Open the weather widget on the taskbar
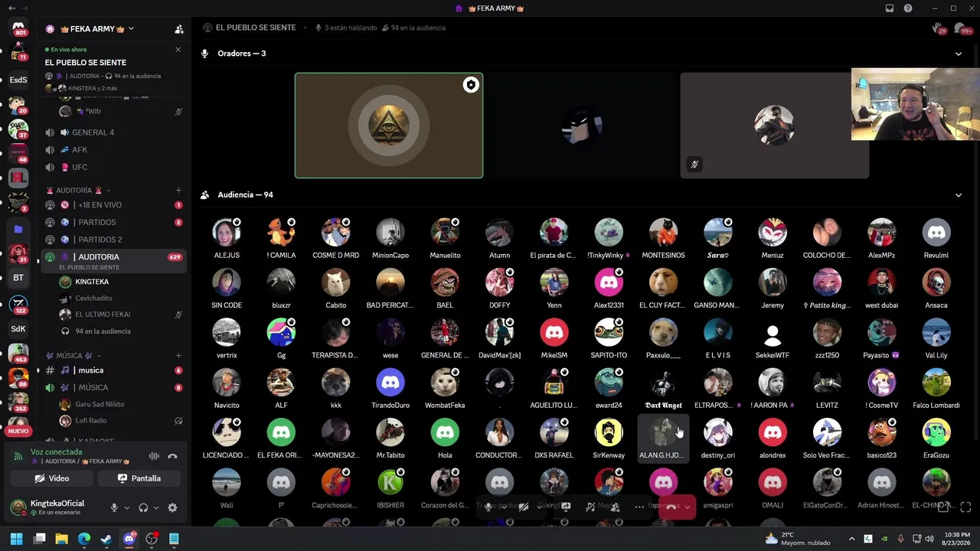Screen dimensions: 980x551 pyautogui.click(x=798, y=539)
